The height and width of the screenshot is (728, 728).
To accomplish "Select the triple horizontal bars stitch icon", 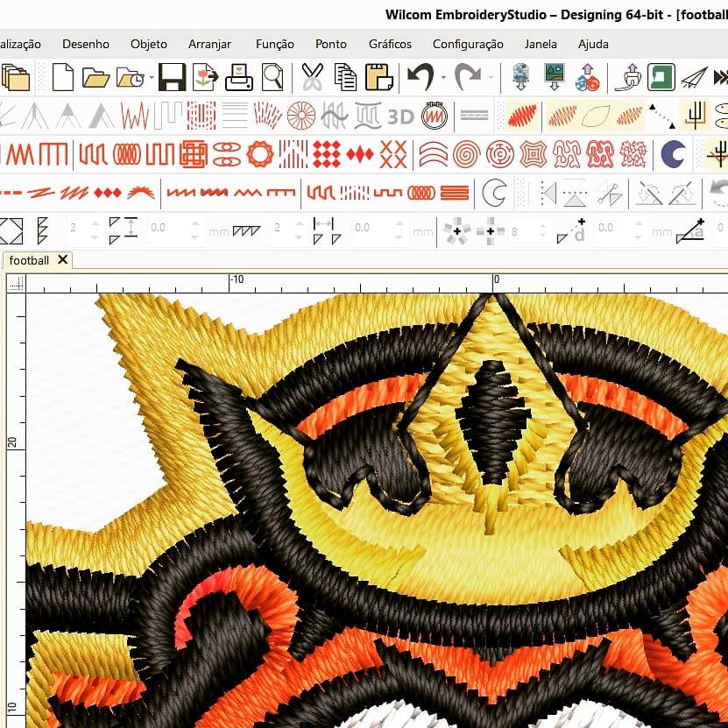I will 455,192.
